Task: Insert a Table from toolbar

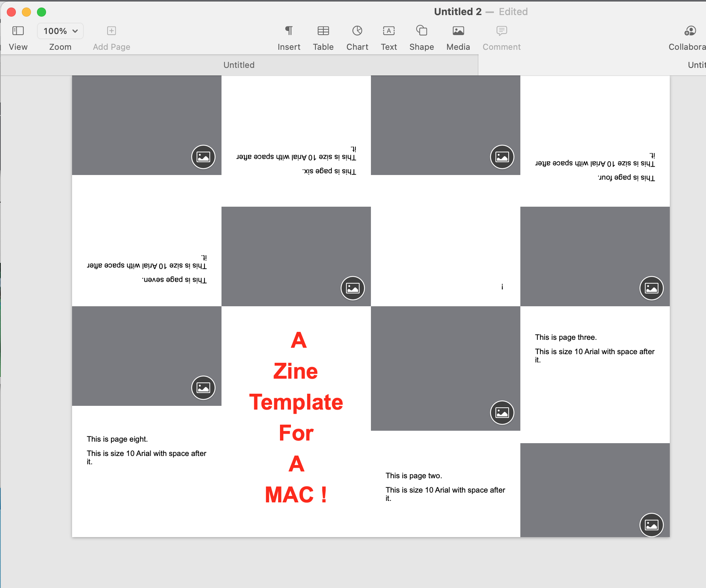Action: 323,31
